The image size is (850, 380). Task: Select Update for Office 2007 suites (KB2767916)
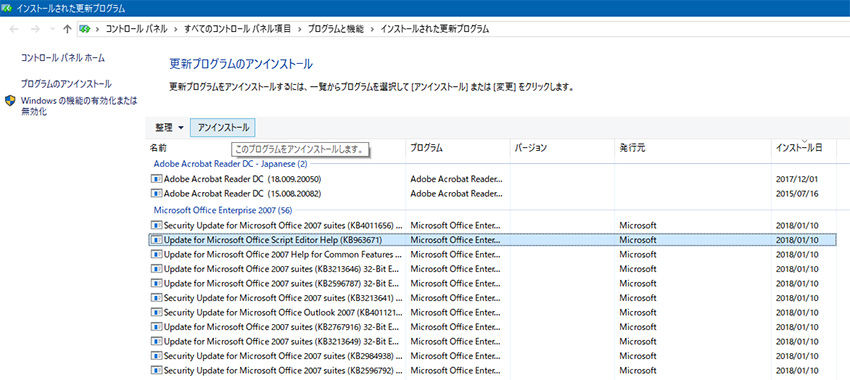[x=492, y=327]
